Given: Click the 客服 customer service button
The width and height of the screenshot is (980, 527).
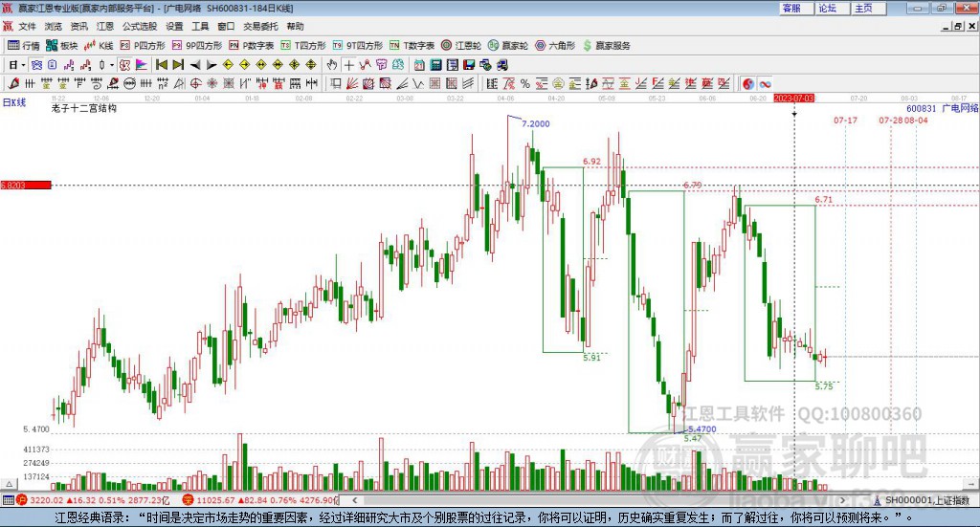Looking at the screenshot, I should click(796, 8).
